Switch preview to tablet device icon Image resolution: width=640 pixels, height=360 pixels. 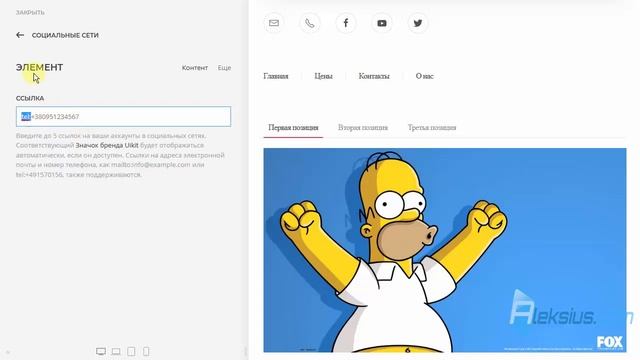click(x=131, y=351)
